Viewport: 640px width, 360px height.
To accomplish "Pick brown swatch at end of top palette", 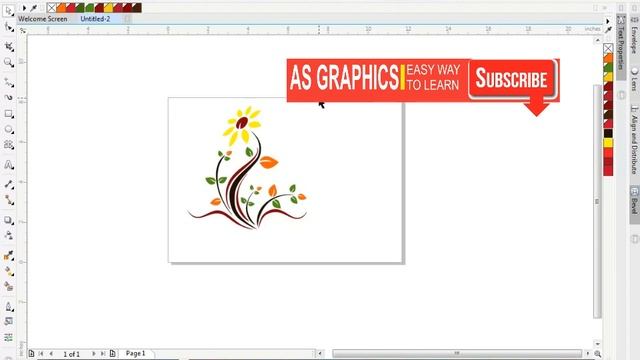I will point(137,8).
